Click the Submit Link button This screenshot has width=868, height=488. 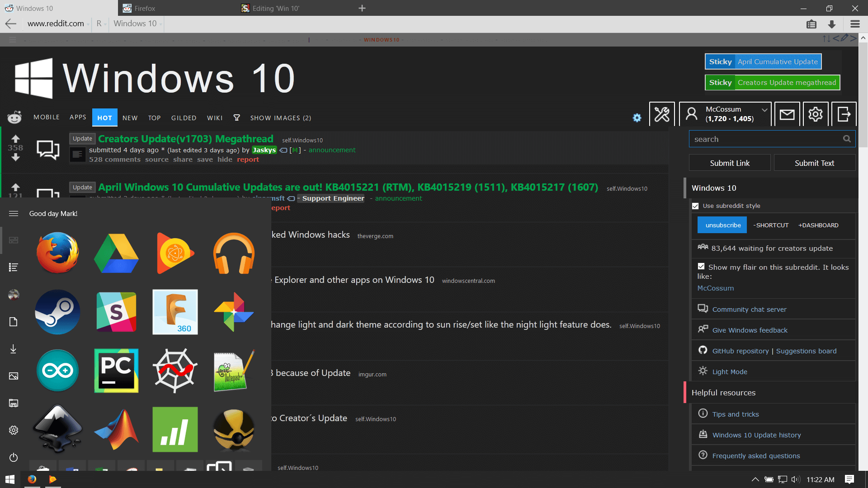[x=730, y=163]
